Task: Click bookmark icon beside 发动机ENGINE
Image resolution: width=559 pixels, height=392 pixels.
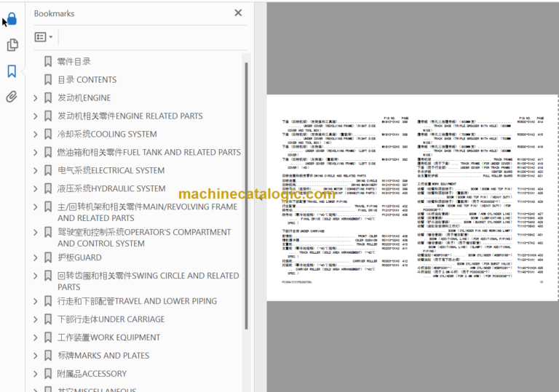Action: (x=48, y=97)
